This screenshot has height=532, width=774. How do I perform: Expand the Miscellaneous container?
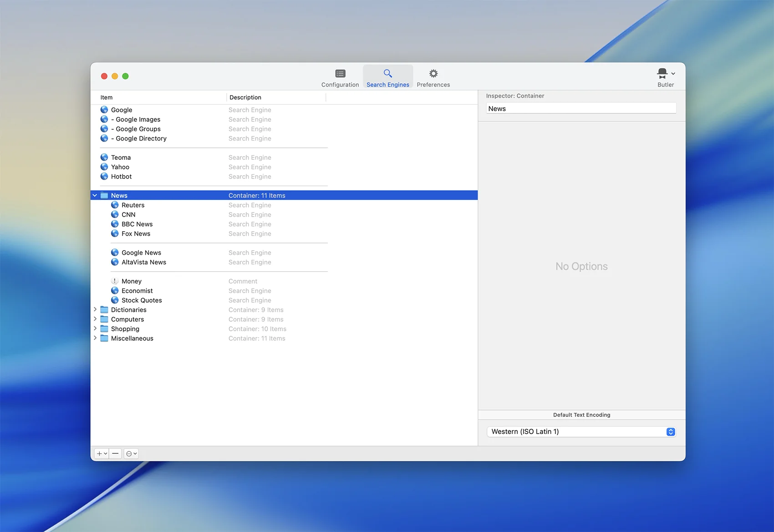coord(95,339)
